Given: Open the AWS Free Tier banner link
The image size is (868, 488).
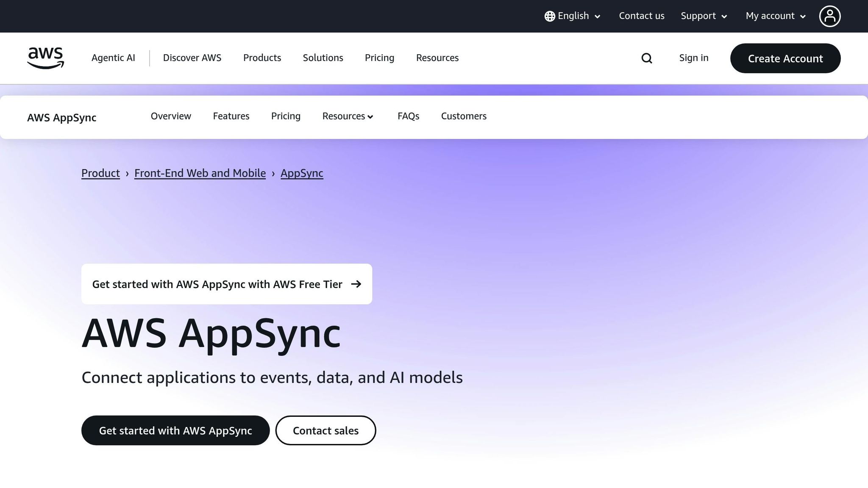Looking at the screenshot, I should (x=227, y=284).
